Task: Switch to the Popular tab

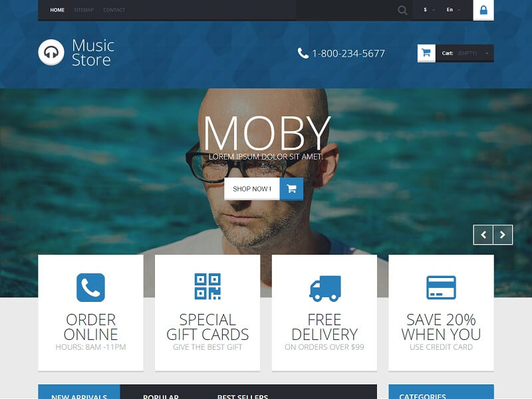Action: pos(161,395)
